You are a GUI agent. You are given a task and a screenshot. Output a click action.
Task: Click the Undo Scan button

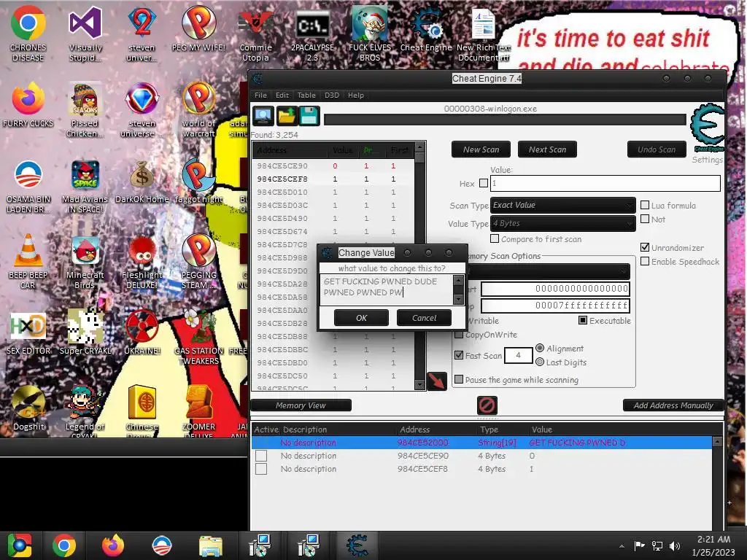(657, 149)
